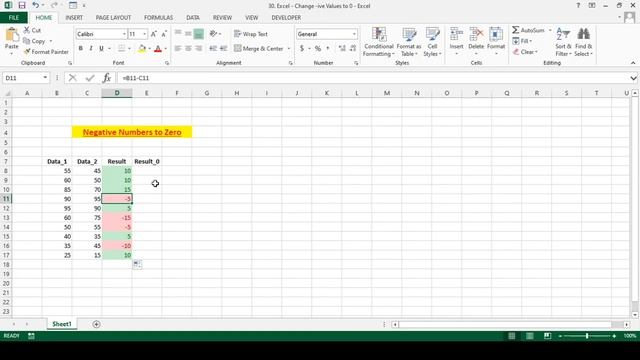Click the Negative Numbers to Zero title cell
This screenshot has height=360, width=640.
coord(132,132)
